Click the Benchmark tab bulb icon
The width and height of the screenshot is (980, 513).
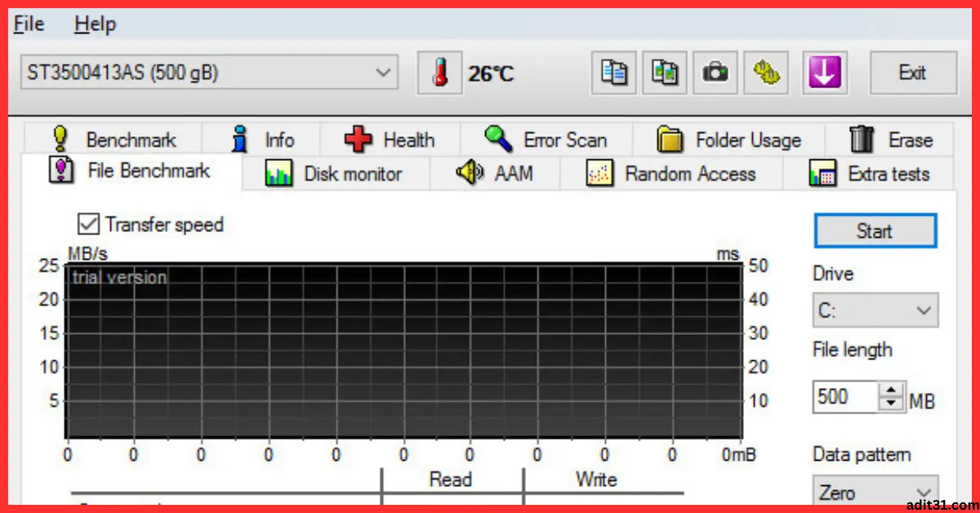coord(60,139)
